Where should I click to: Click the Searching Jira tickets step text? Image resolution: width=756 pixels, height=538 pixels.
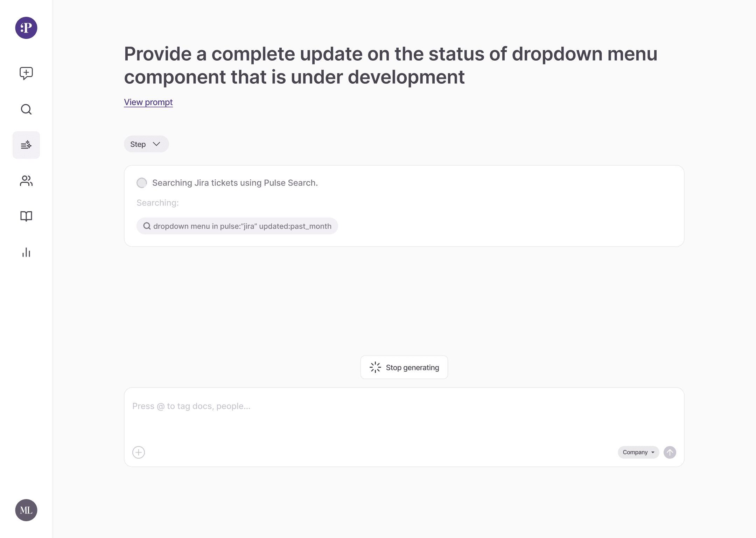(235, 183)
